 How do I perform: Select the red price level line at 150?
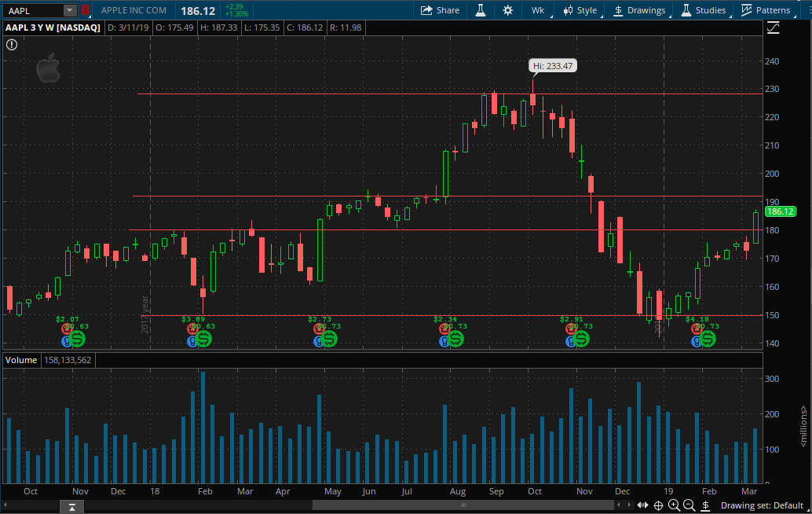point(452,315)
